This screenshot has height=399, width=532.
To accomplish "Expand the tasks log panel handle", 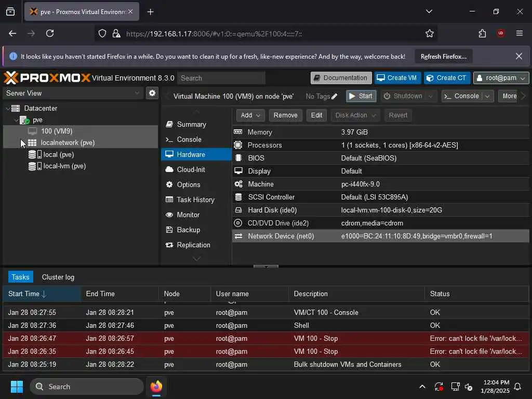I will click(265, 267).
